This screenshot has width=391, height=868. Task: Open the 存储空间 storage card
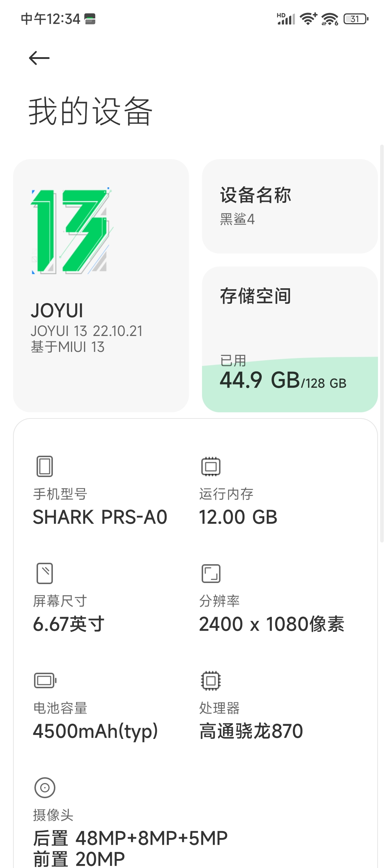(290, 339)
